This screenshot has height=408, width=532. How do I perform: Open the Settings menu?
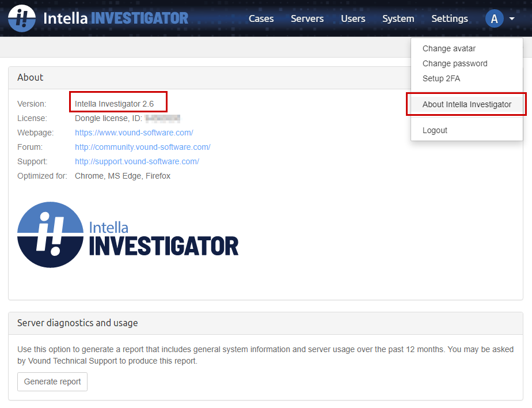tap(449, 18)
